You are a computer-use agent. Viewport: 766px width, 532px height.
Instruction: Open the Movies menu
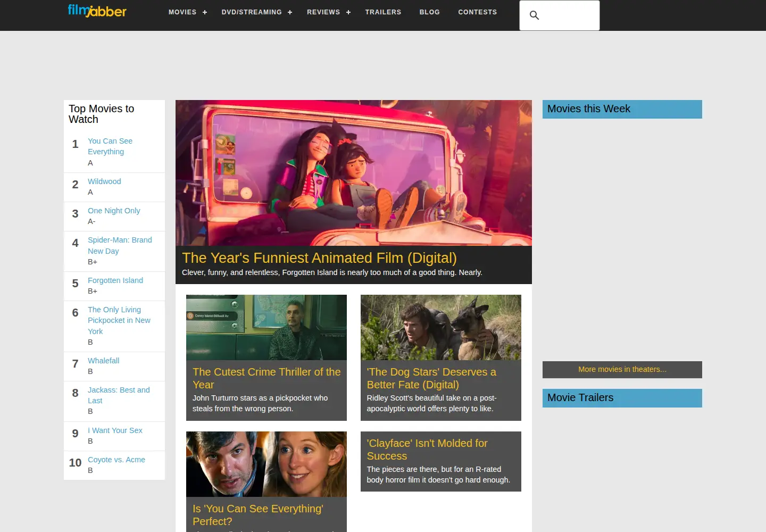click(x=182, y=12)
